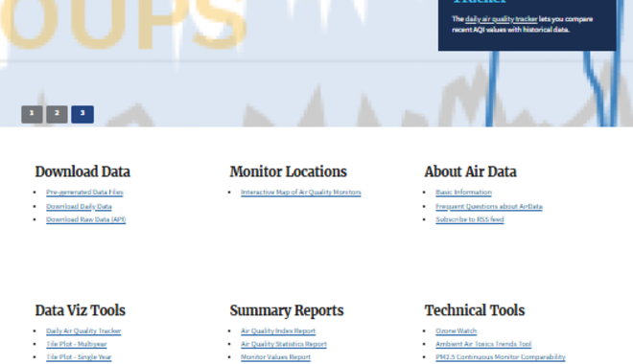This screenshot has height=364, width=633.
Task: Click the Summary Reports heading
Action: [x=287, y=310]
